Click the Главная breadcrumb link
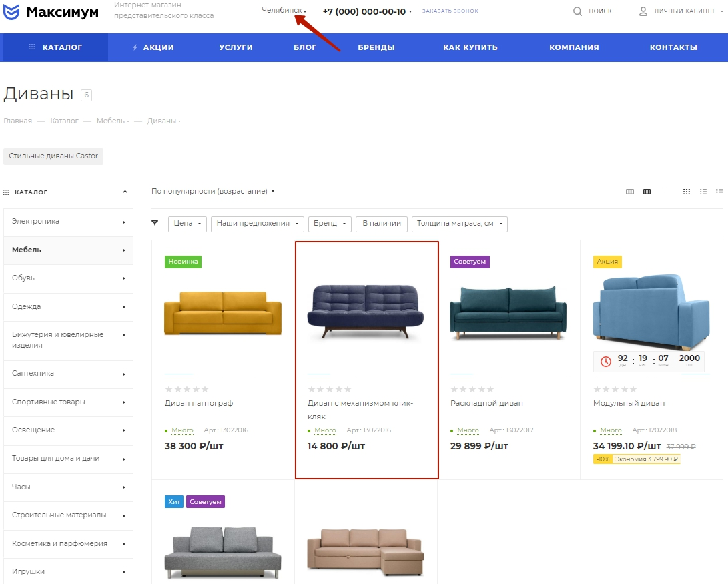Image resolution: width=728 pixels, height=584 pixels. pyautogui.click(x=17, y=121)
